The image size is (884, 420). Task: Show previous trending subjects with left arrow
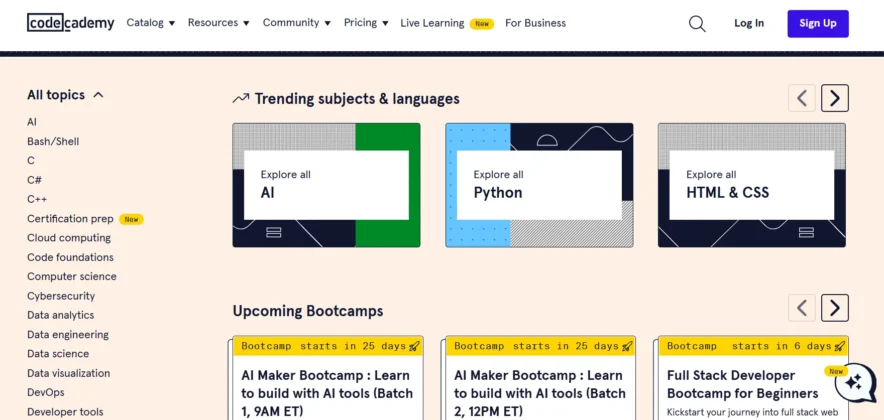click(802, 98)
